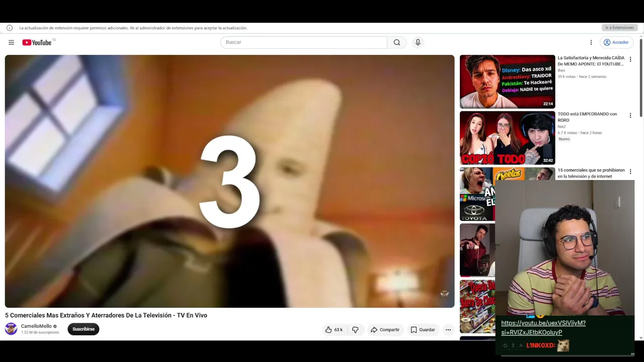Open options menu for the MEMO APONTE video
The height and width of the screenshot is (362, 644).
tap(630, 59)
